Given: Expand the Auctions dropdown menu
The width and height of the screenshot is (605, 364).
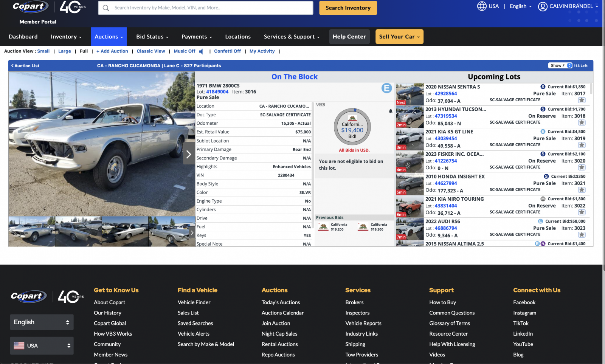Looking at the screenshot, I should coord(109,37).
